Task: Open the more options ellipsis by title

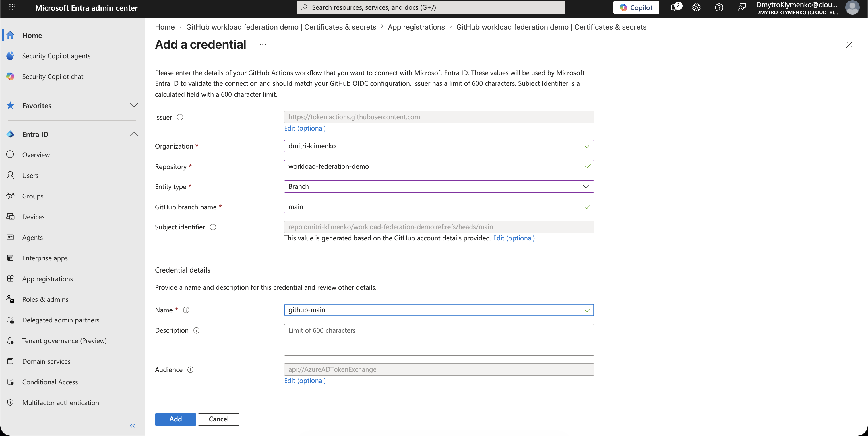Action: point(263,44)
